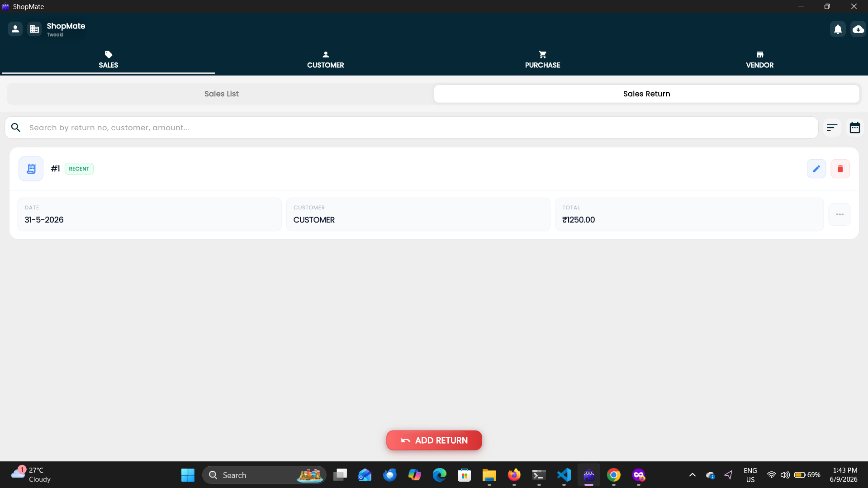Click the receipt icon for return #1
The image size is (868, 488).
point(31,169)
